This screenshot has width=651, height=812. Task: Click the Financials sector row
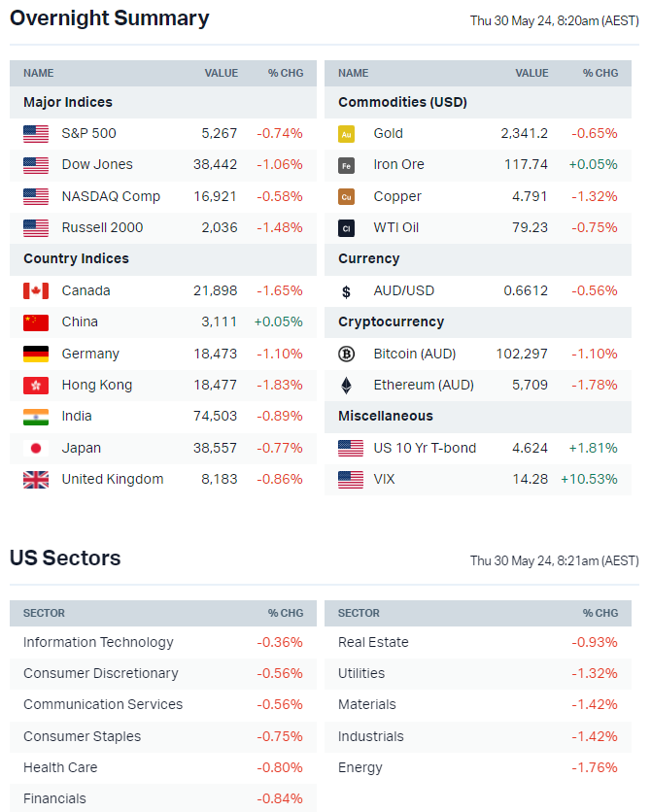point(54,798)
